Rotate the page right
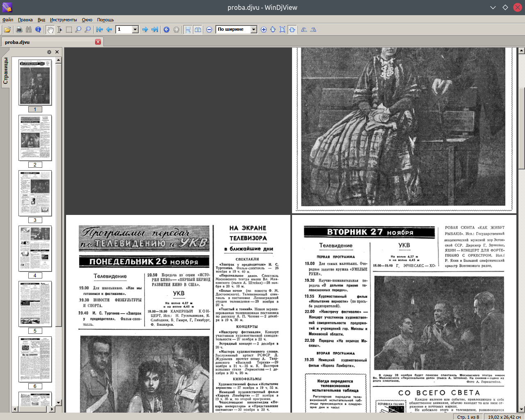The height and width of the screenshot is (420, 525). point(313,30)
